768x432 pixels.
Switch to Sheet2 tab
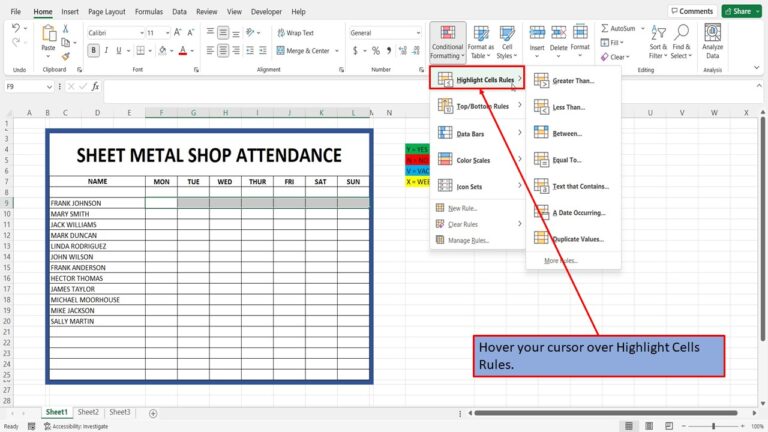pyautogui.click(x=88, y=412)
